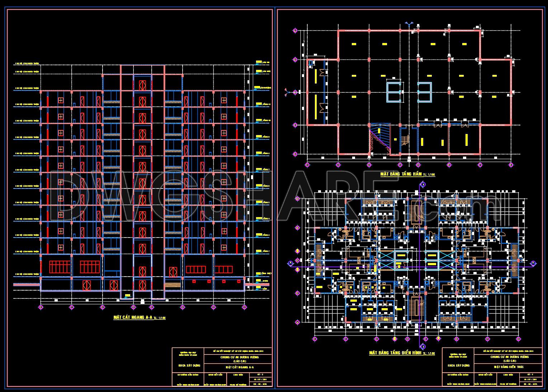Select the blue arrow symbol above the basement plan
Viewport: 548px width, 392px height.
point(408,24)
